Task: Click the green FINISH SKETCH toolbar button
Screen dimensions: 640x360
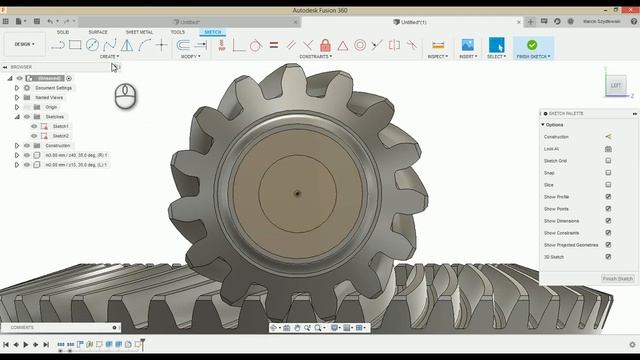Action: pyautogui.click(x=533, y=48)
